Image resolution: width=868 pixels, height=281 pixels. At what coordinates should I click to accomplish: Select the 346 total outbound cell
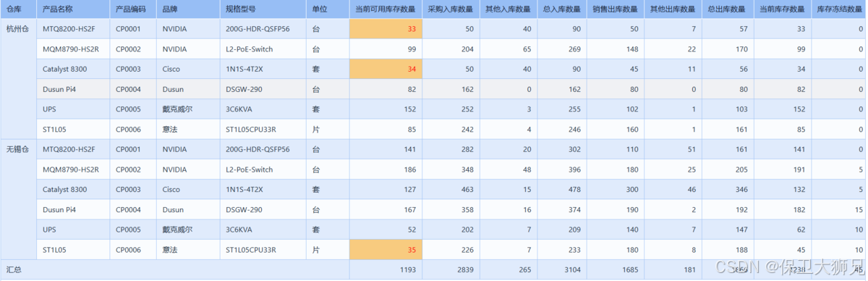727,189
